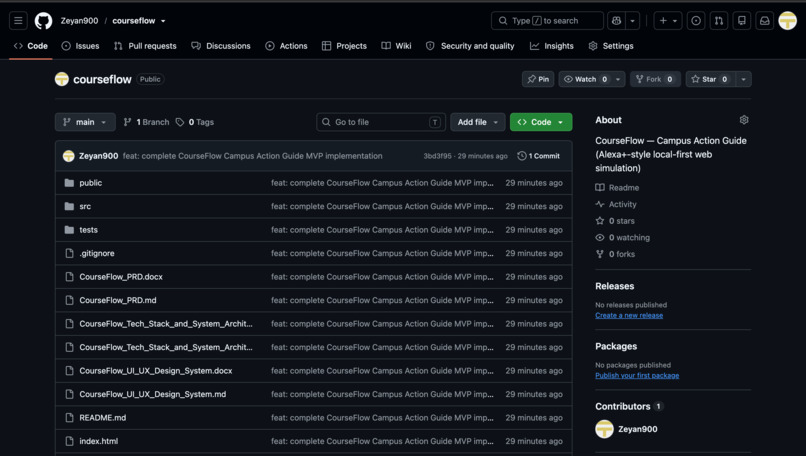Switch to the Insights tab
Image resolution: width=806 pixels, height=456 pixels.
(x=552, y=46)
